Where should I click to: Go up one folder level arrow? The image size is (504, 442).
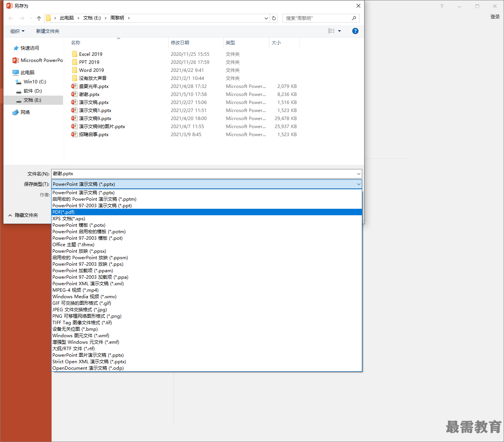tap(39, 18)
